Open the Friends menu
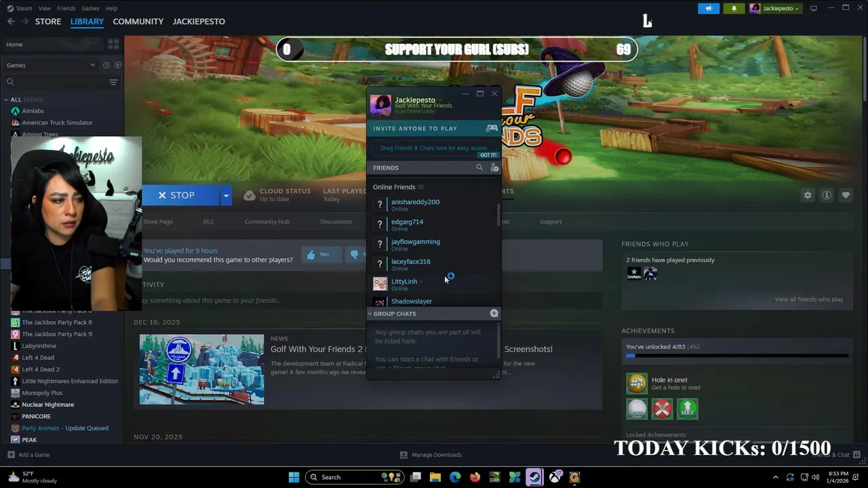 pyautogui.click(x=66, y=8)
